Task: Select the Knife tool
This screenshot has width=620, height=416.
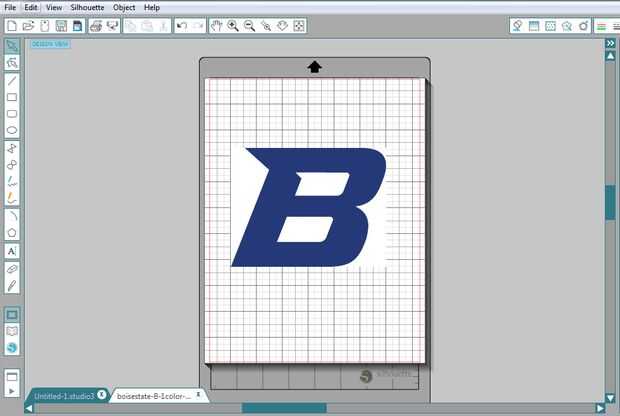Action: [x=12, y=286]
